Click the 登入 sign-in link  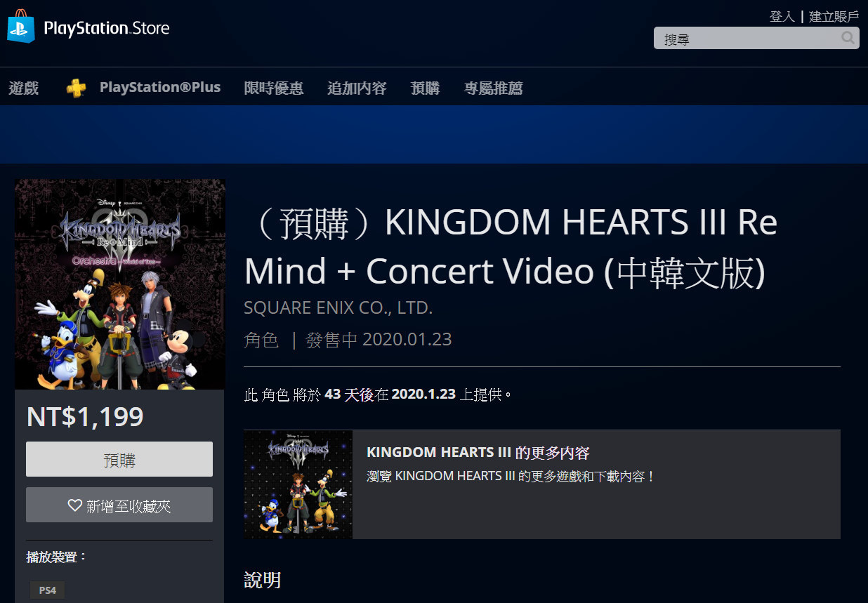782,16
